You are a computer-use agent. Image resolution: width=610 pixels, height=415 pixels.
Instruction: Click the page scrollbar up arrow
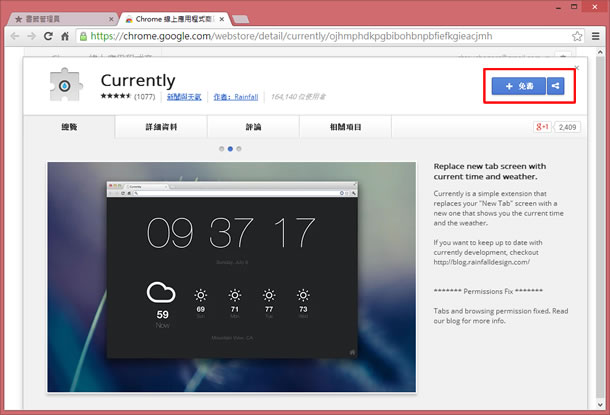pos(600,51)
